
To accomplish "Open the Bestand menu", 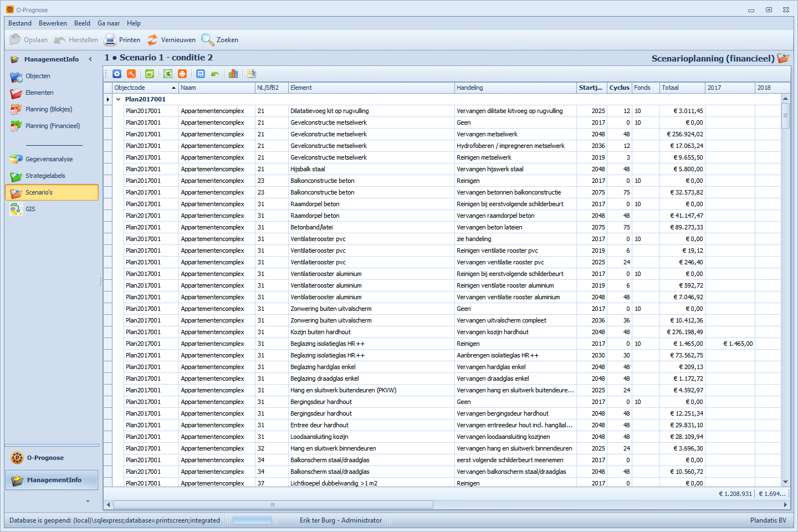I will pos(20,23).
